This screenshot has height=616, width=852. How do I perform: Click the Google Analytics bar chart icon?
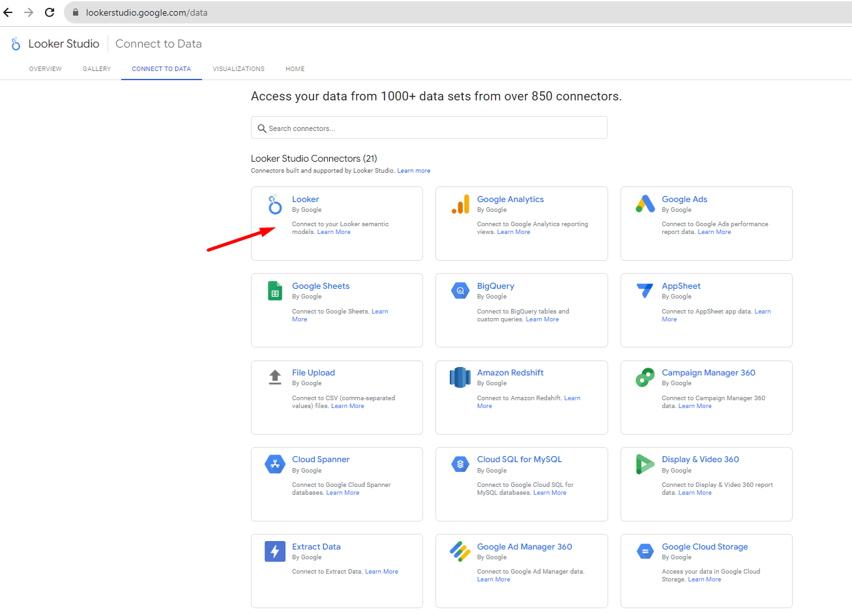point(460,204)
